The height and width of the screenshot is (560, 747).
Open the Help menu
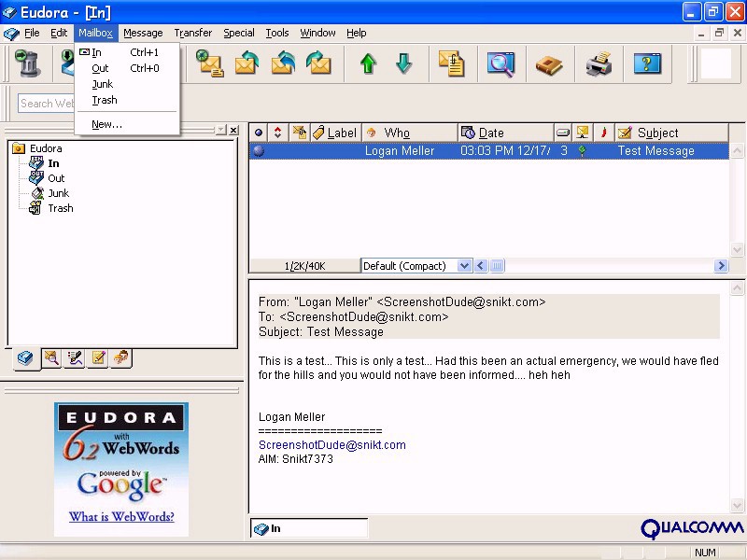pos(357,33)
